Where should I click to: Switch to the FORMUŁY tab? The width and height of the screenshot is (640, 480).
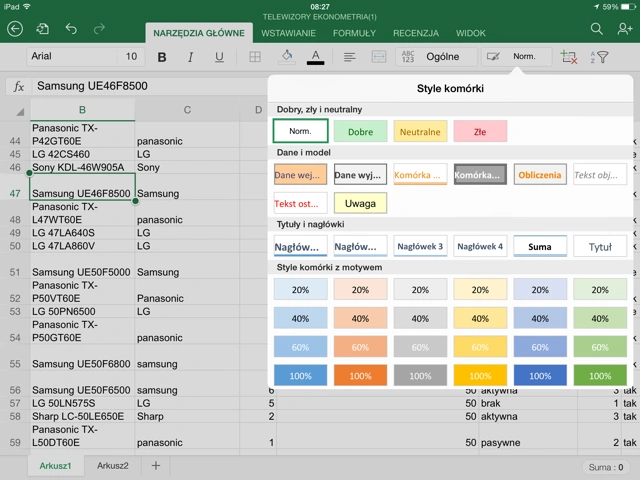click(x=354, y=33)
